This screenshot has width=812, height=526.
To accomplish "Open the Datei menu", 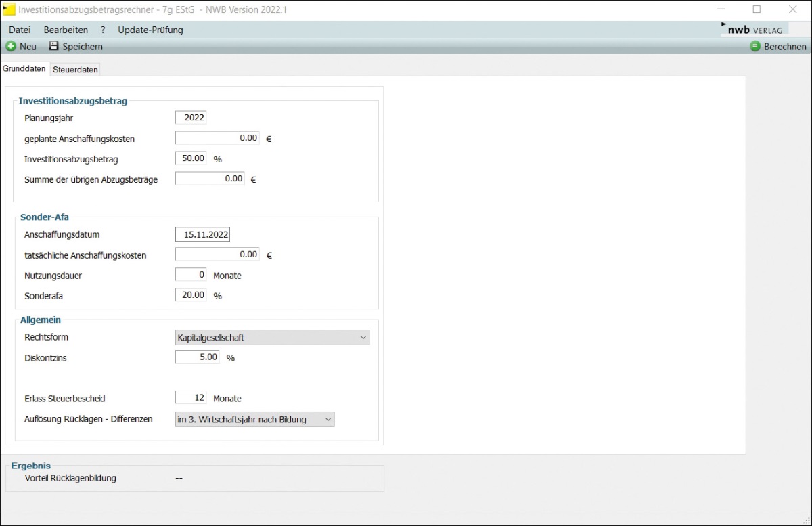I will point(20,30).
